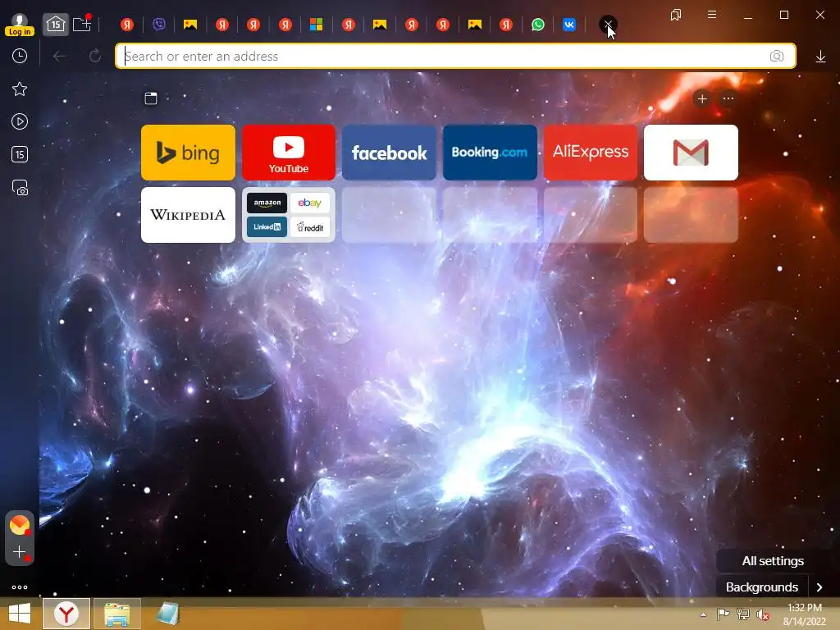Open the tableau more options ellipsis
This screenshot has height=630, width=840.
[x=728, y=98]
